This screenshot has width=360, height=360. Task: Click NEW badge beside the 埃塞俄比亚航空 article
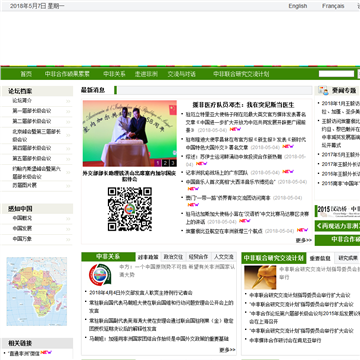[302, 230]
